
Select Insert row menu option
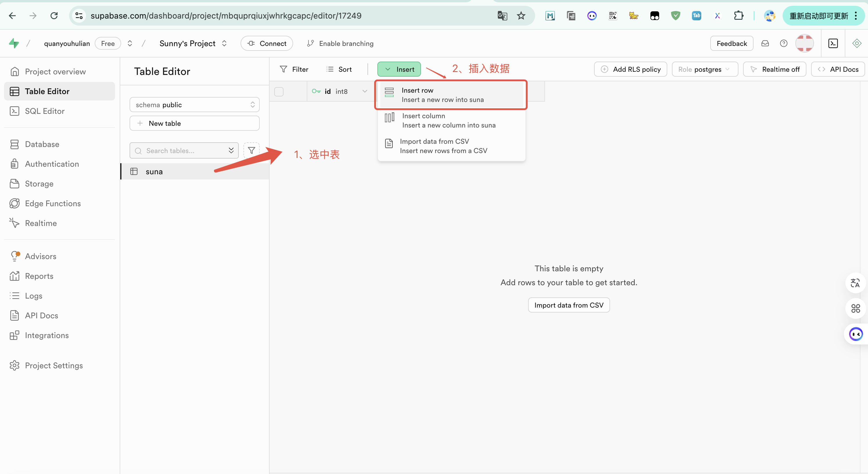(x=451, y=95)
